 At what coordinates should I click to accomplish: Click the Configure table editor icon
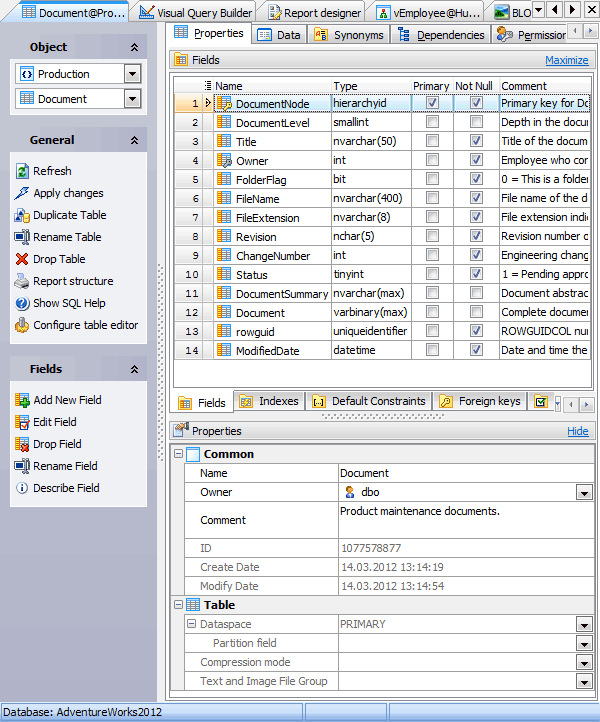point(22,326)
